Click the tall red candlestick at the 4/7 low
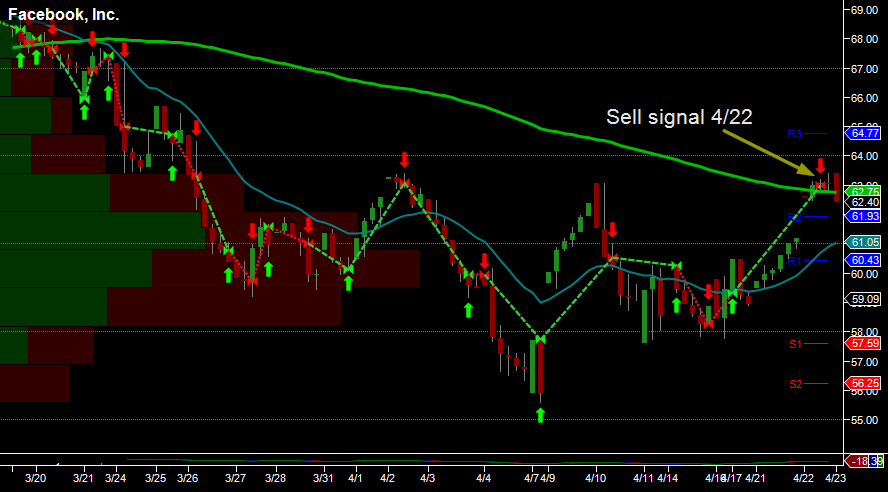The width and height of the screenshot is (888, 492). 541,366
